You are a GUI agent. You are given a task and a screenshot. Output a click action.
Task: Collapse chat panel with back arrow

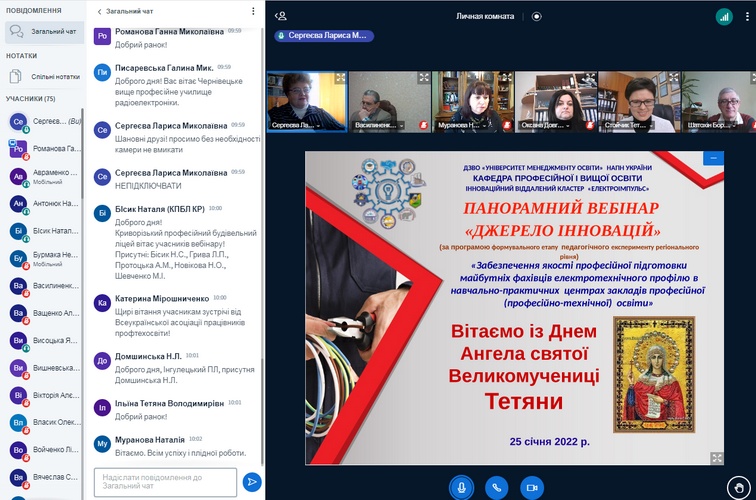pyautogui.click(x=99, y=12)
